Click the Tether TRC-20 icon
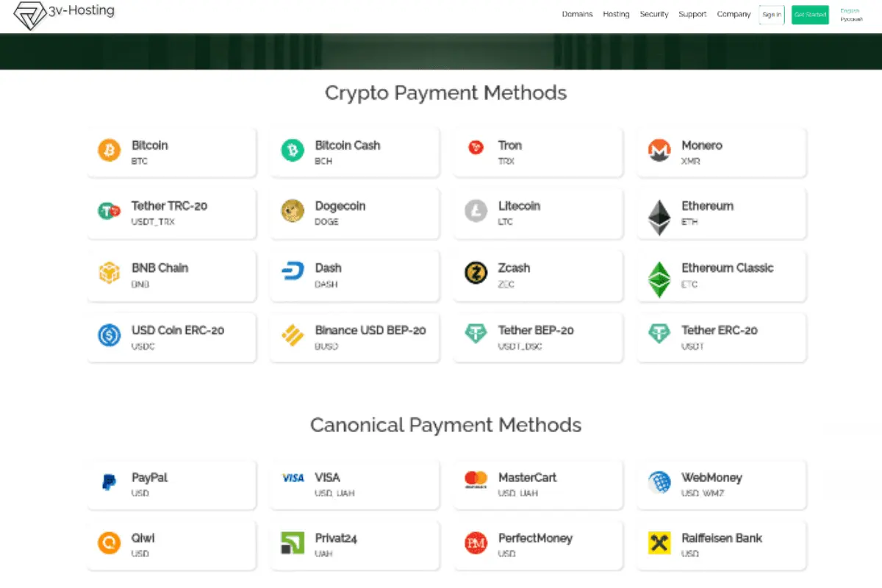Viewport: 882px width, 588px height. 109,212
